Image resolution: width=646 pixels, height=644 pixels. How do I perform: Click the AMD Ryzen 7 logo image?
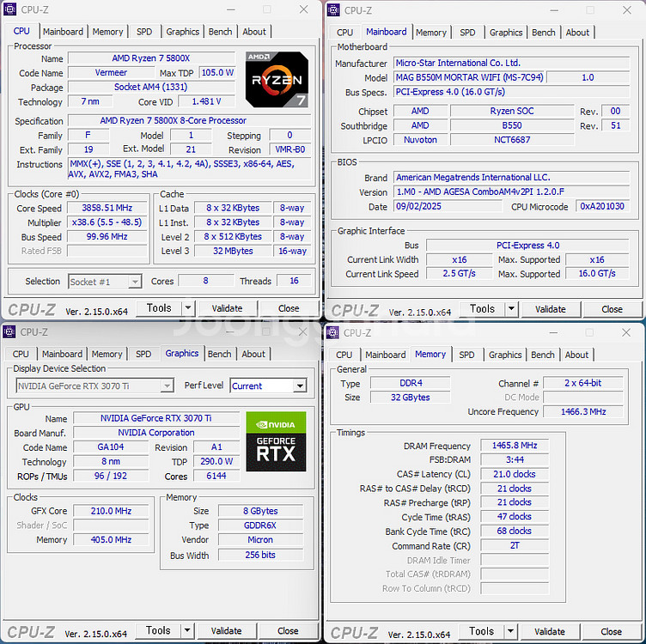pyautogui.click(x=277, y=80)
